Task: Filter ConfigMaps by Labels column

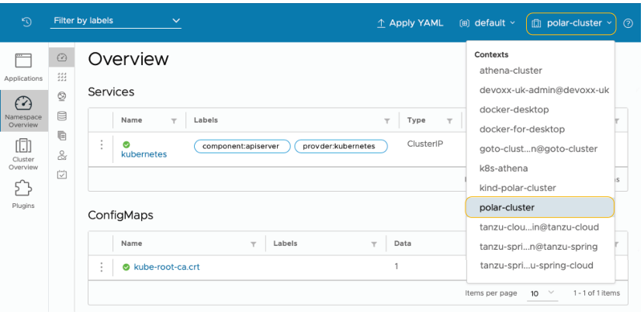Action: 374,244
